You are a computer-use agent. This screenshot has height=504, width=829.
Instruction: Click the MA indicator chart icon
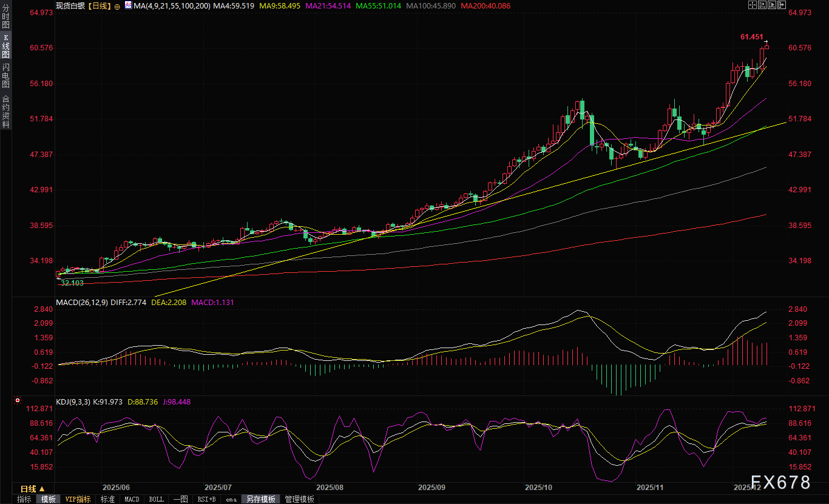click(x=128, y=5)
